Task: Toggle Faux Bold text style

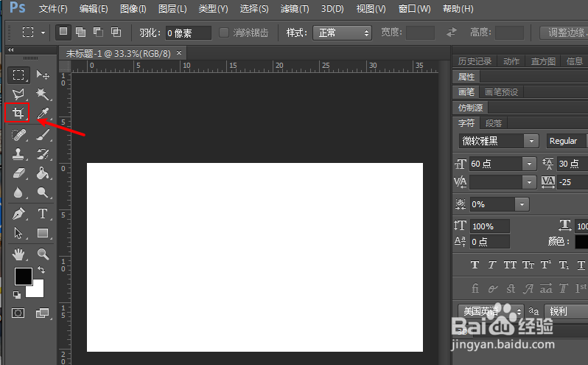Action: pos(475,265)
